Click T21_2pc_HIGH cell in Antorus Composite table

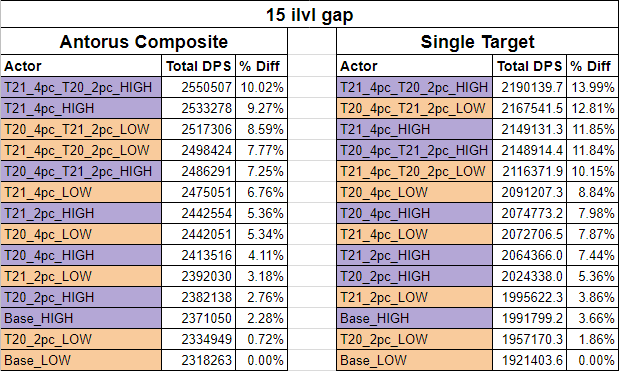click(81, 213)
